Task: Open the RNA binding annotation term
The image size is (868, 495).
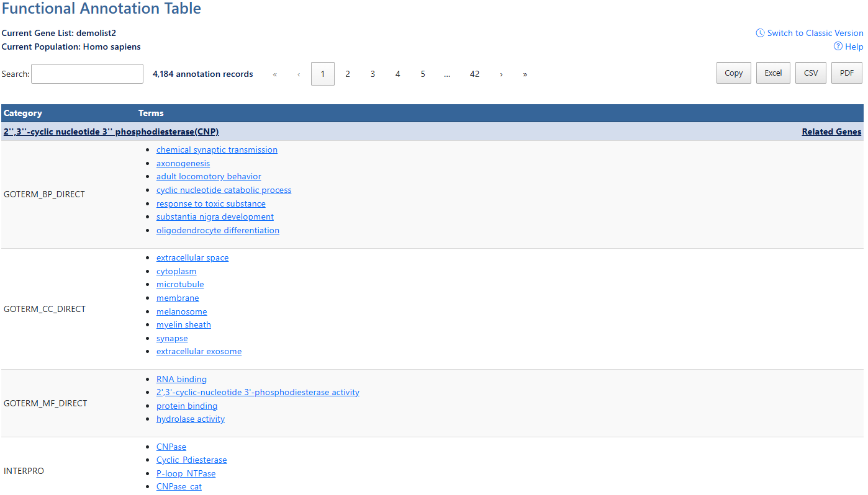Action: click(181, 379)
